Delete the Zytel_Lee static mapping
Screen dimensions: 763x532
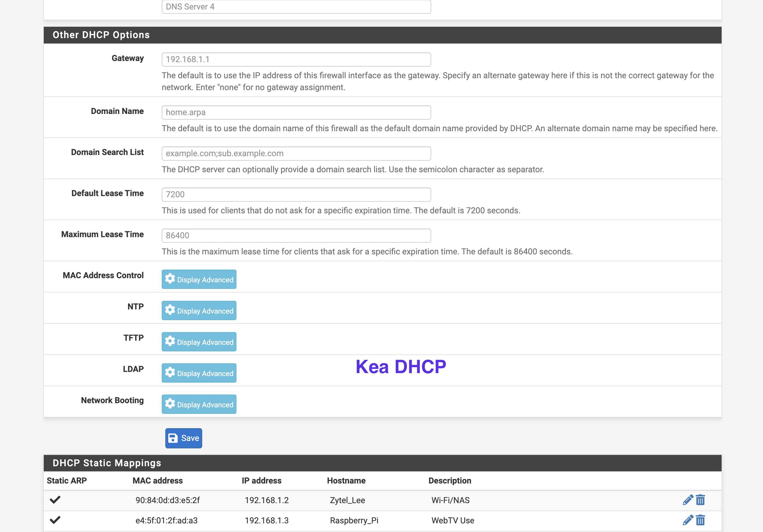coord(700,500)
